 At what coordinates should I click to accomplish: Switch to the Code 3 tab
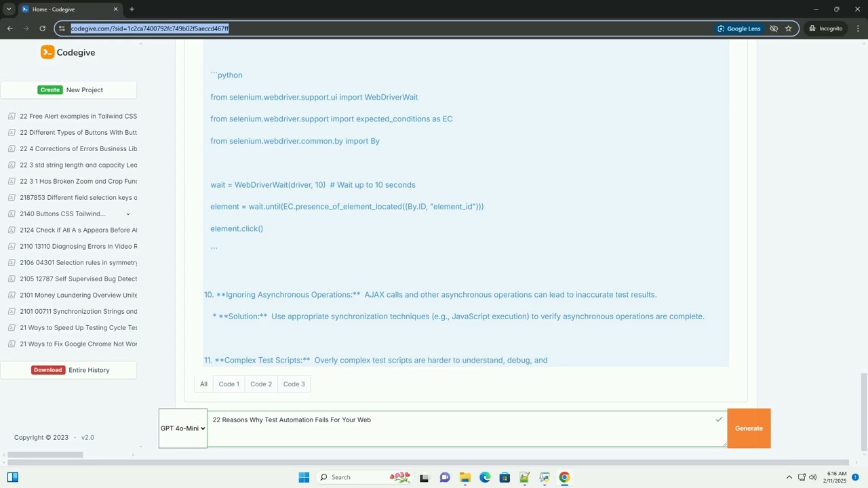click(294, 384)
